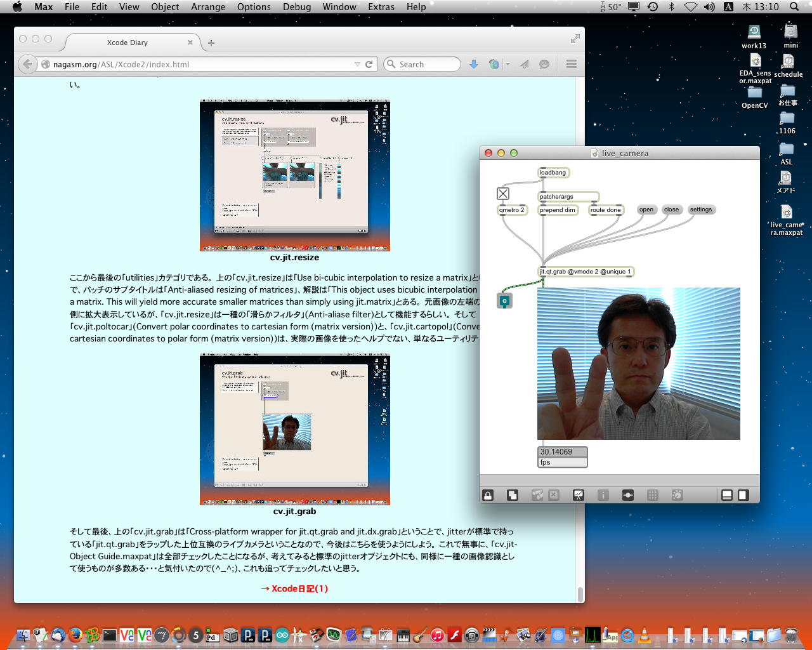Open the URL bar history dropdown arrow
812x650 pixels.
pyautogui.click(x=357, y=64)
